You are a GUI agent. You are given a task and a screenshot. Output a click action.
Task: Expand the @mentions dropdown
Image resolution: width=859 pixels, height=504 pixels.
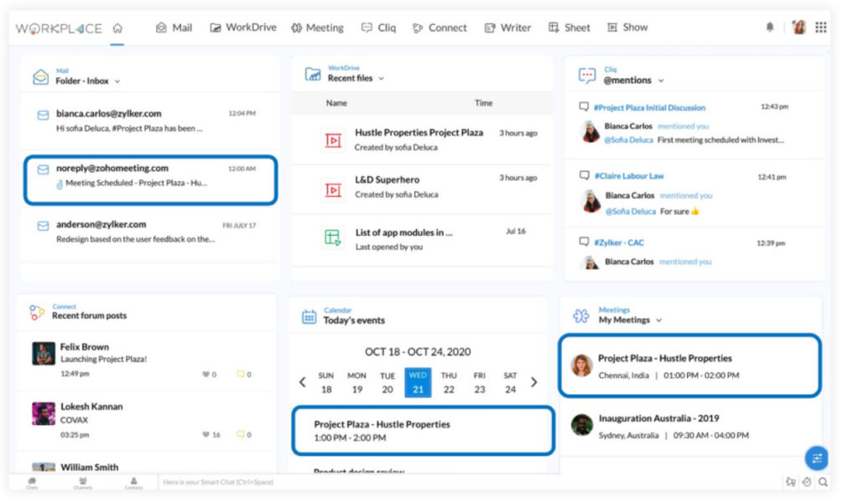click(x=661, y=81)
